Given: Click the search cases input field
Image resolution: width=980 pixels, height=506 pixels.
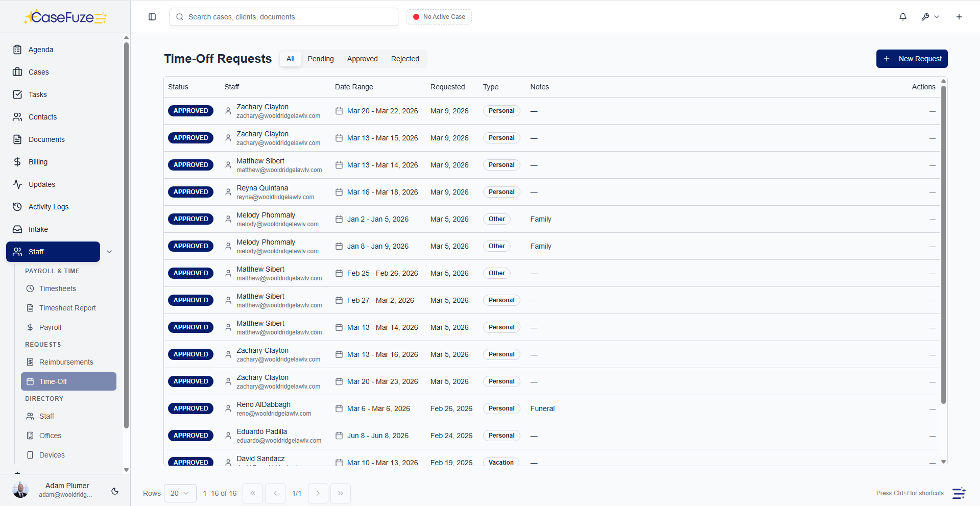Looking at the screenshot, I should (284, 17).
